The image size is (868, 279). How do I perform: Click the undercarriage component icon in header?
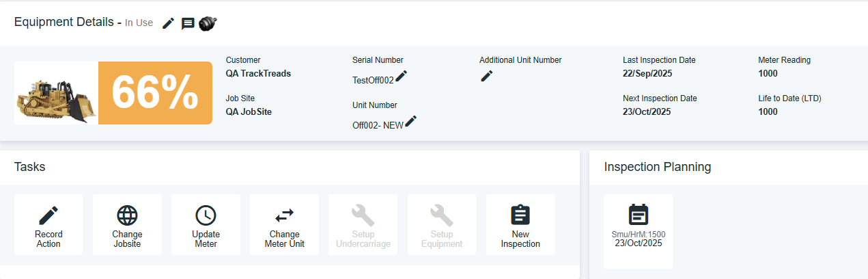208,24
